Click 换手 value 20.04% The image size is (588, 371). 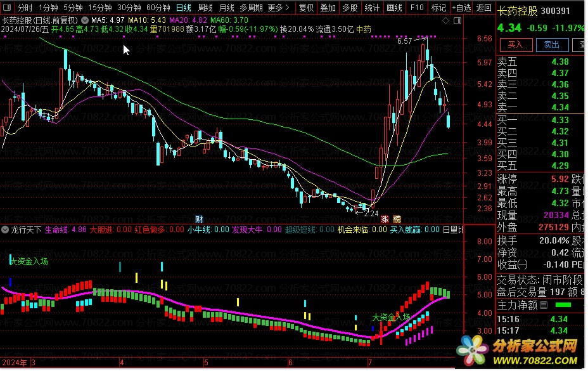point(554,241)
